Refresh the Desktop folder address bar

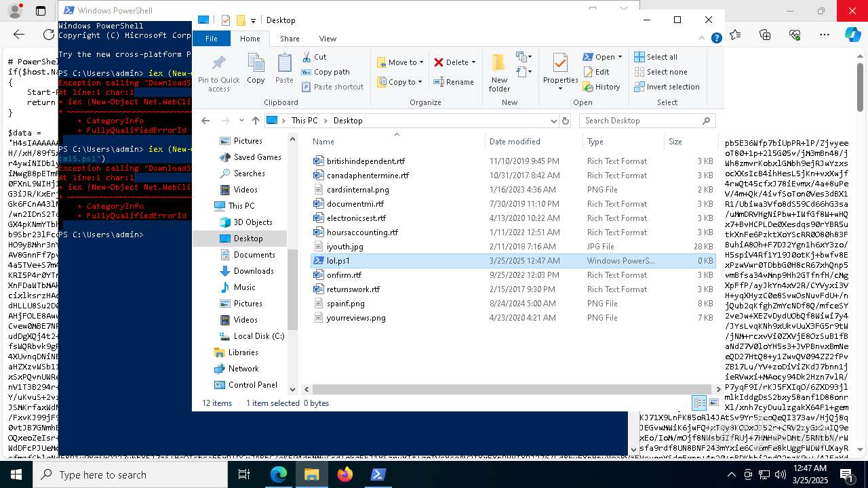(566, 121)
